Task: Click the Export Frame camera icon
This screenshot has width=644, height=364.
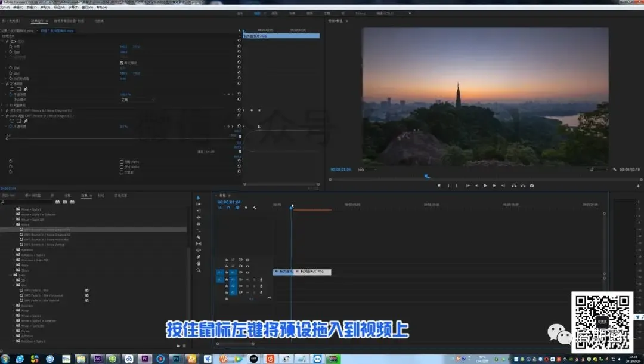Action: click(x=532, y=186)
